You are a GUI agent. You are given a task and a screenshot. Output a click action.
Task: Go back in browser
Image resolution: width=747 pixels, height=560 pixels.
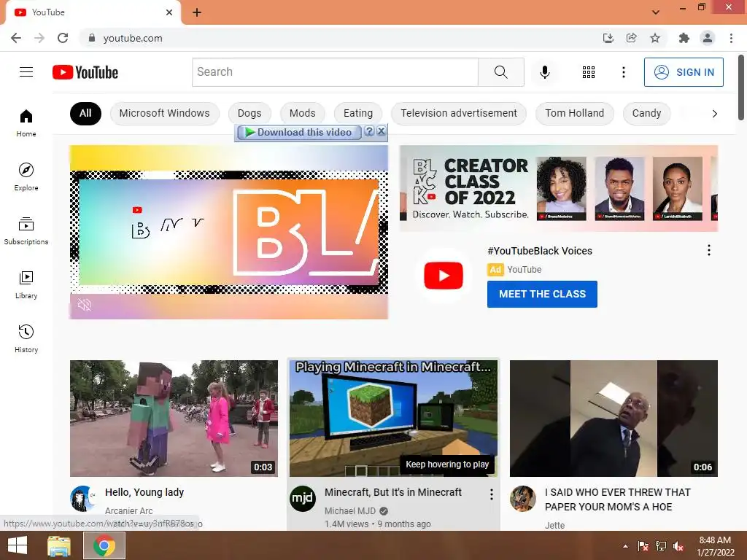tap(16, 38)
